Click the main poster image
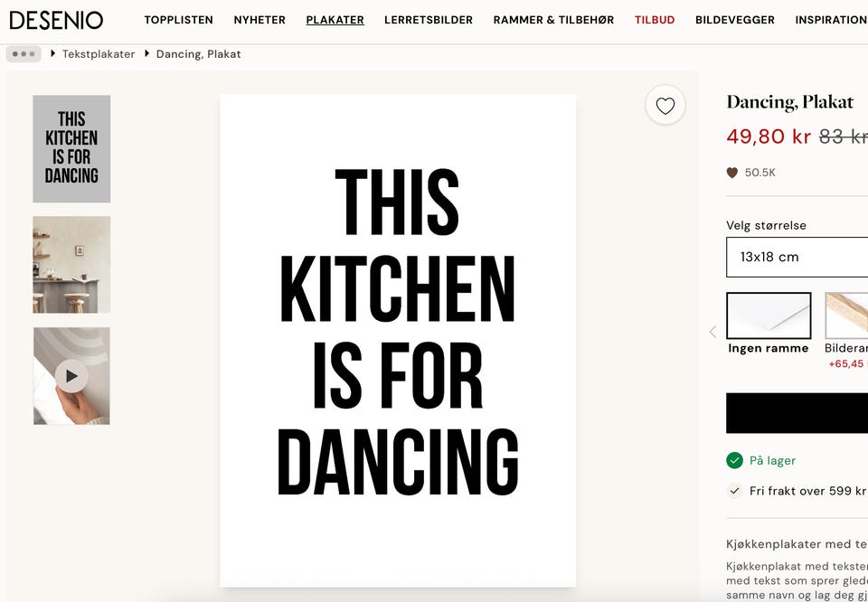 coord(398,340)
